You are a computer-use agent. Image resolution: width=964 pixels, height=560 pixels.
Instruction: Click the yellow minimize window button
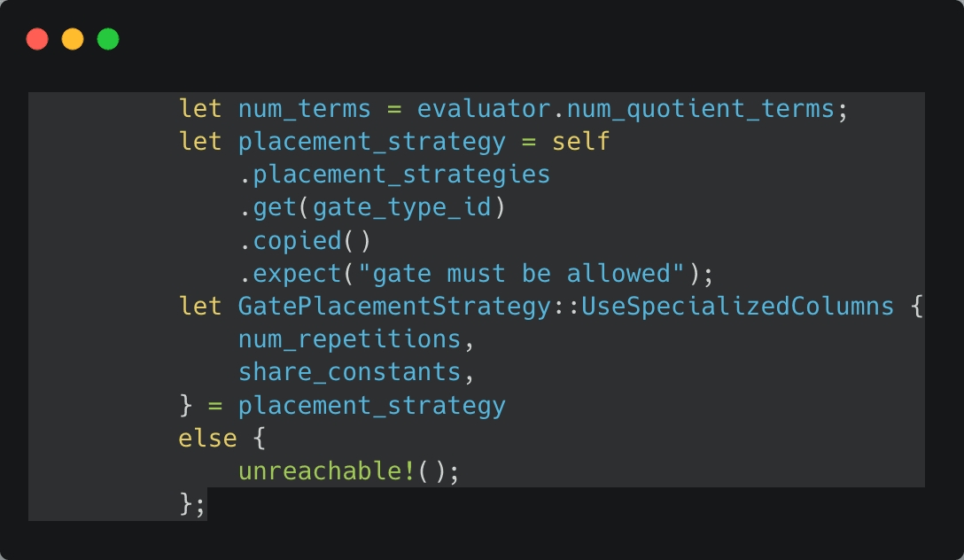coord(73,39)
